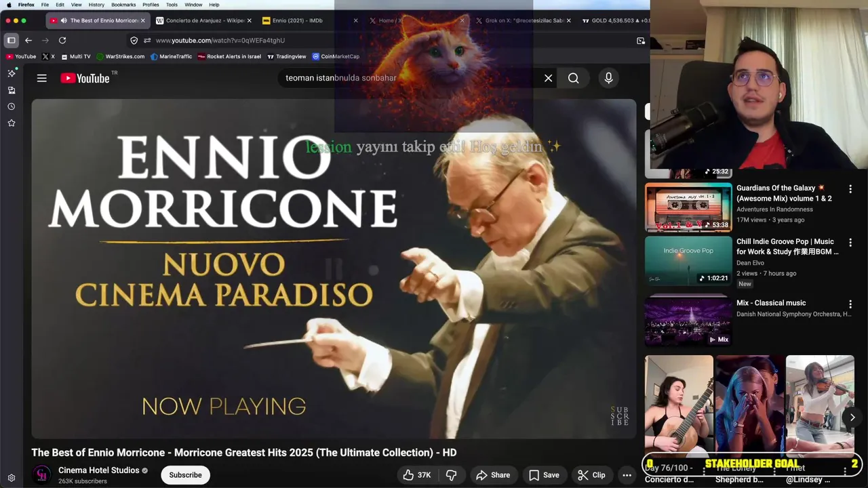Open options menu for Guardians of the Galaxy video
Image resolution: width=868 pixels, height=488 pixels.
[850, 189]
